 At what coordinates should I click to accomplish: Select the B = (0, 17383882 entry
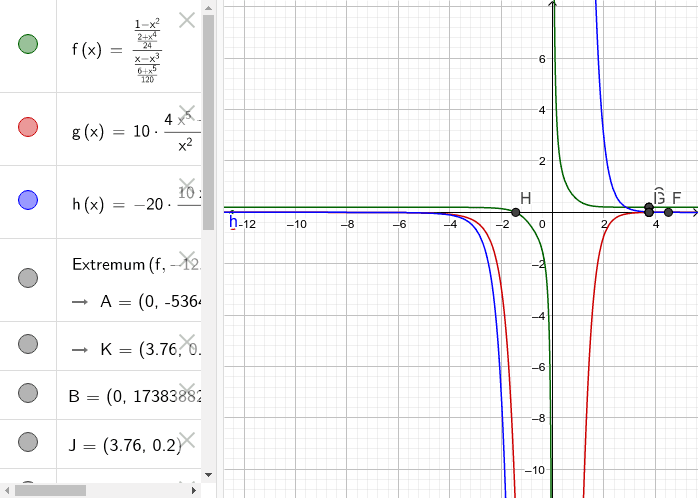(135, 396)
